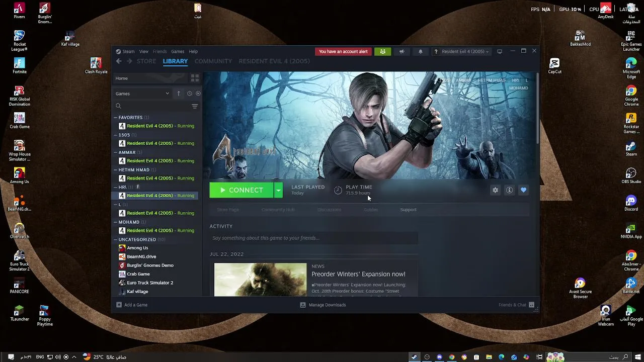Open the Friends menu
Viewport: 644px width, 362px height.
(x=159, y=51)
